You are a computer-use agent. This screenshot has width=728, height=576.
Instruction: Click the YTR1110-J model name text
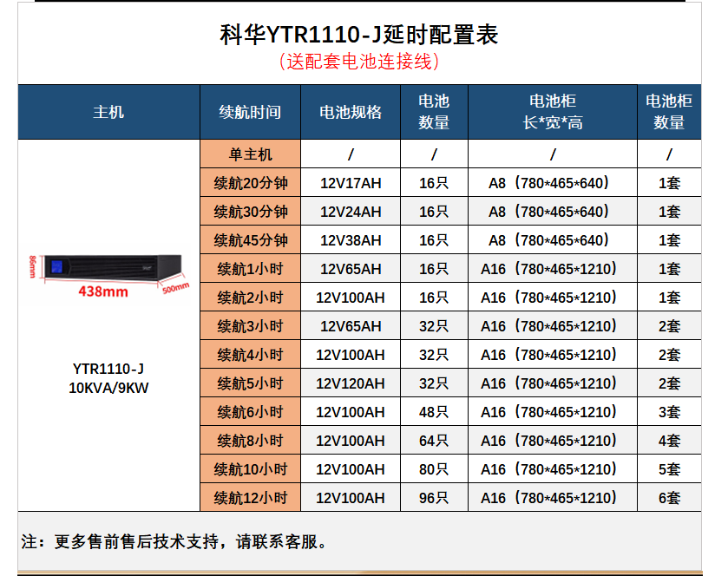(x=108, y=369)
